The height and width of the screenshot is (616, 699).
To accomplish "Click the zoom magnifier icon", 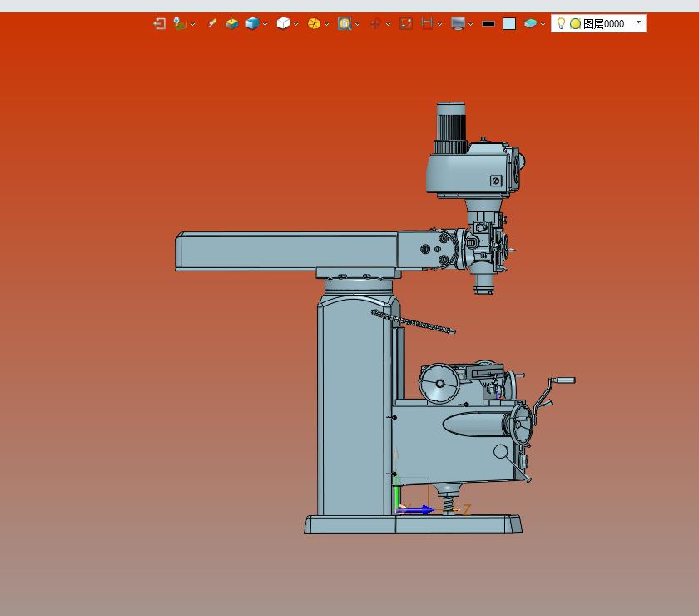I will (345, 23).
